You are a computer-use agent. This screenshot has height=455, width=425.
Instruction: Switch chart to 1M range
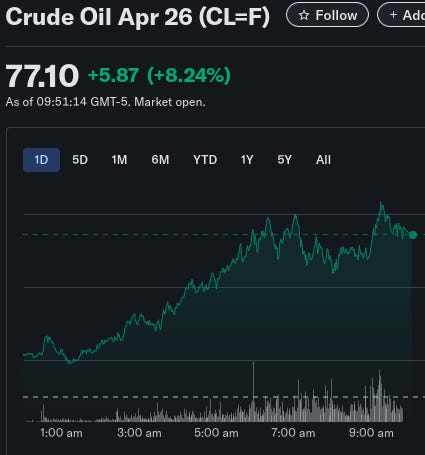(119, 160)
